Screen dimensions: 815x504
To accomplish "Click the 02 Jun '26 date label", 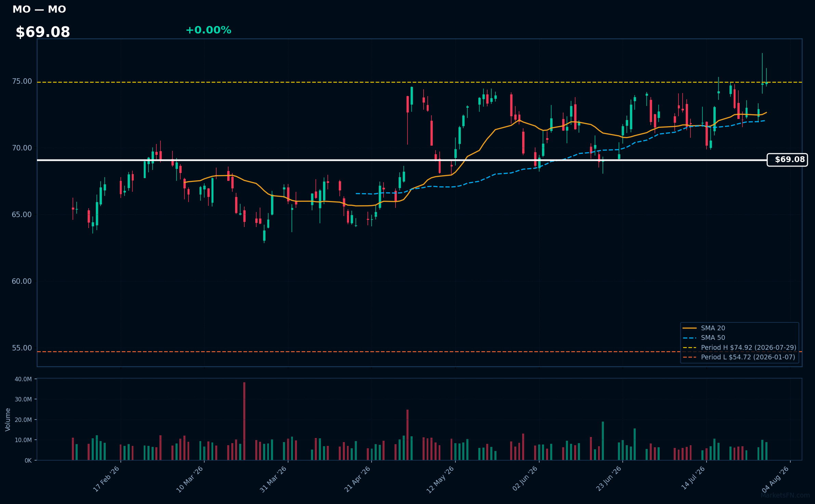I will (x=525, y=479).
